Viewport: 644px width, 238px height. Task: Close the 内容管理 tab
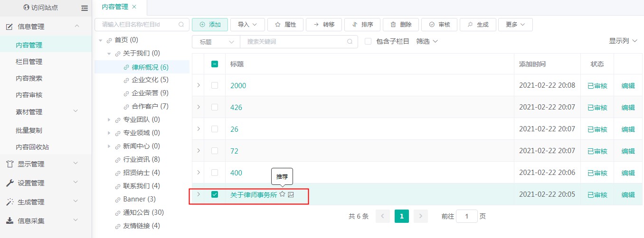[x=134, y=7]
